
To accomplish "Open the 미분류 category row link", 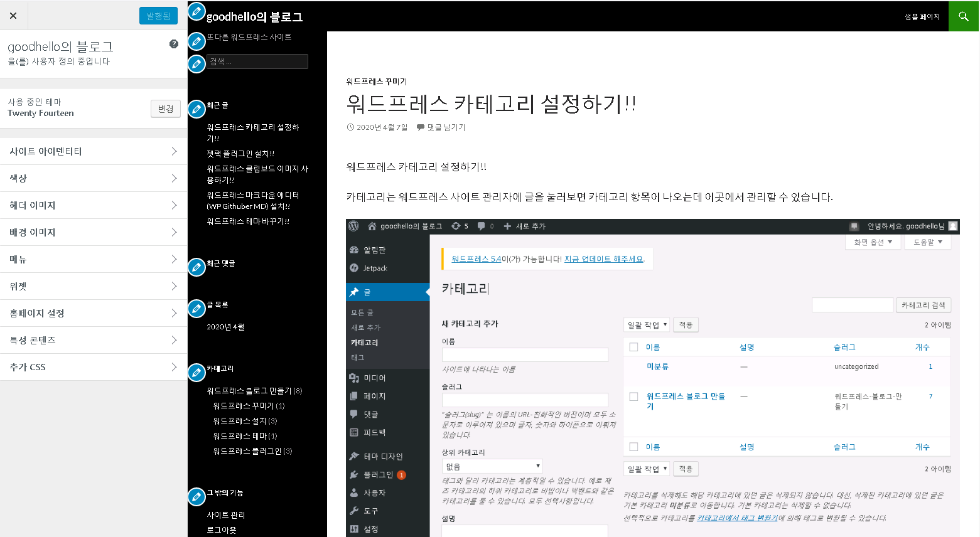I will [657, 366].
